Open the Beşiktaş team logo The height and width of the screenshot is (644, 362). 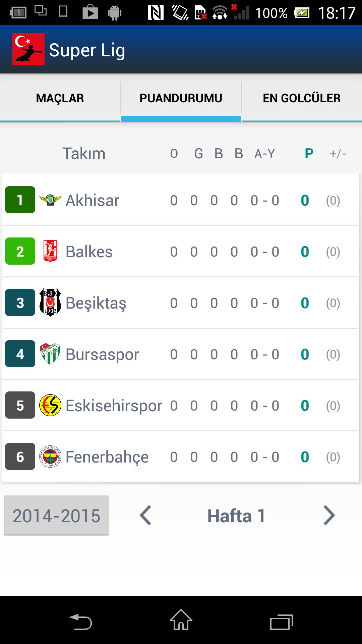click(x=50, y=303)
